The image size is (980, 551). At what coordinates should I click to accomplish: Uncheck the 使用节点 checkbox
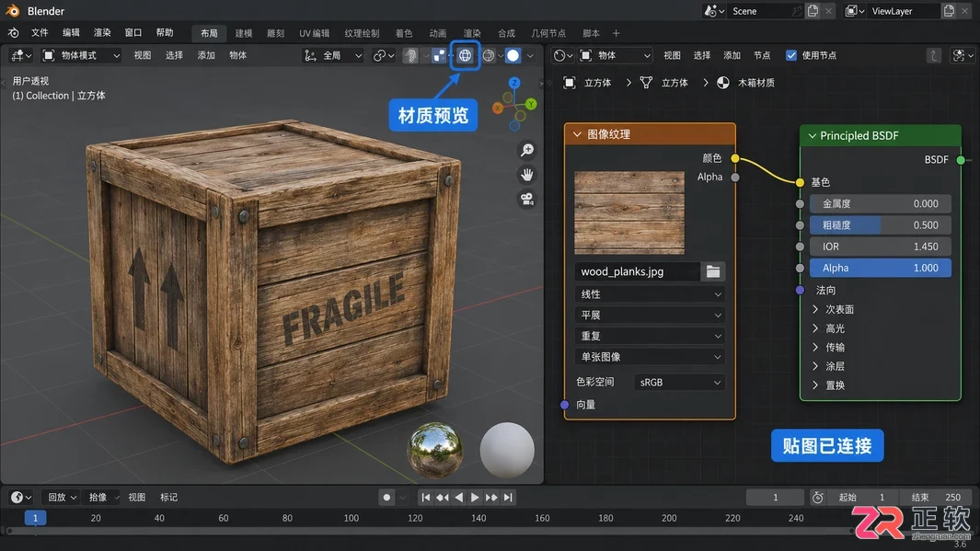(x=791, y=55)
